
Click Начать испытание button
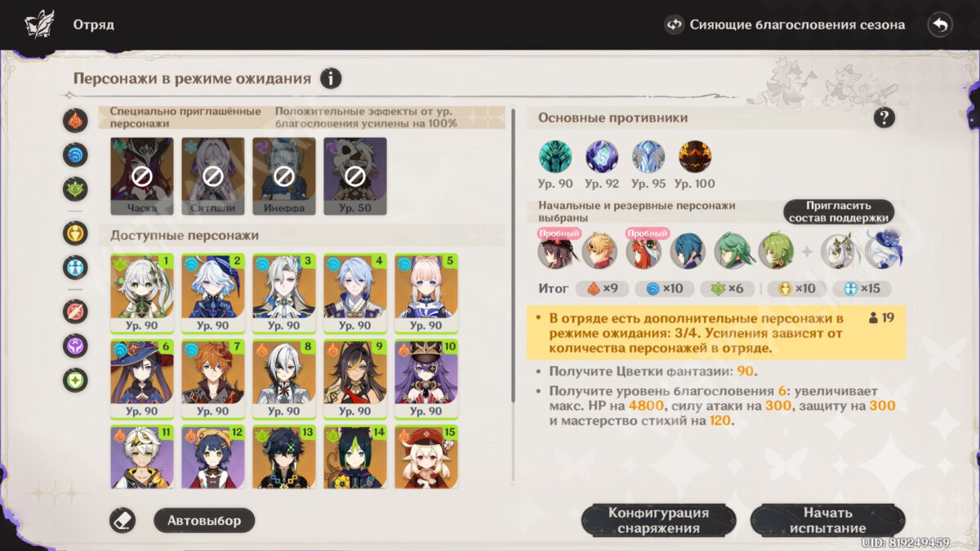[x=827, y=520]
